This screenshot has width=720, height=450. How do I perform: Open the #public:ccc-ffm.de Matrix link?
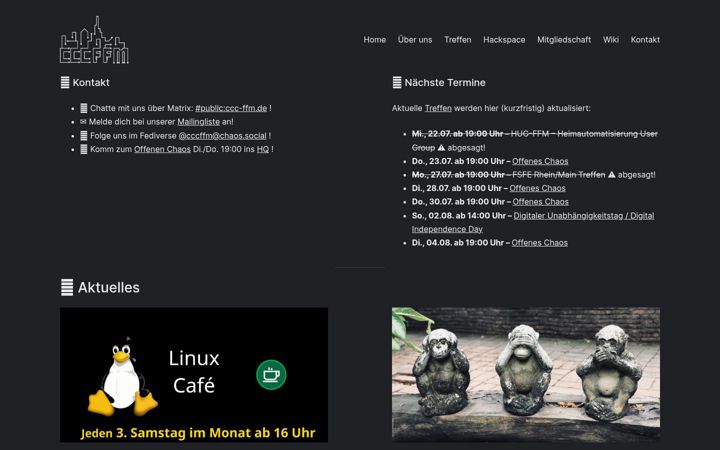pos(231,108)
